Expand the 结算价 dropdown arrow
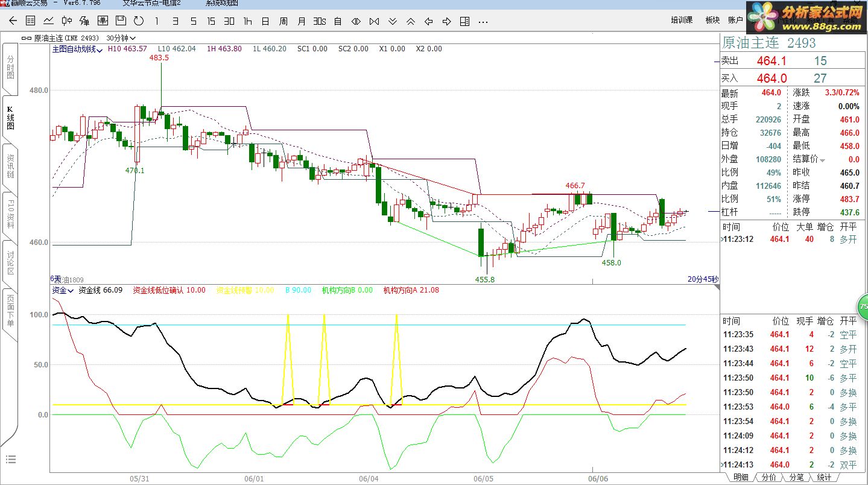Image resolution: width=868 pixels, height=485 pixels. [822, 160]
